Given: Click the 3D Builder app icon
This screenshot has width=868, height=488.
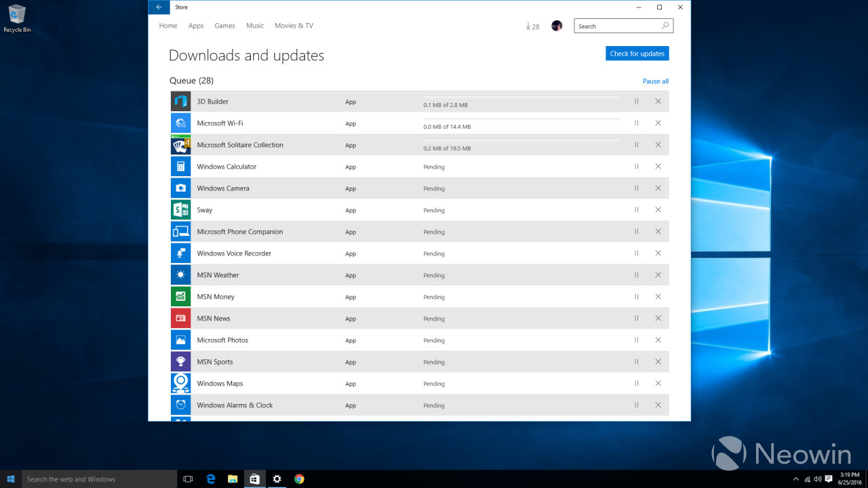Looking at the screenshot, I should pos(180,102).
